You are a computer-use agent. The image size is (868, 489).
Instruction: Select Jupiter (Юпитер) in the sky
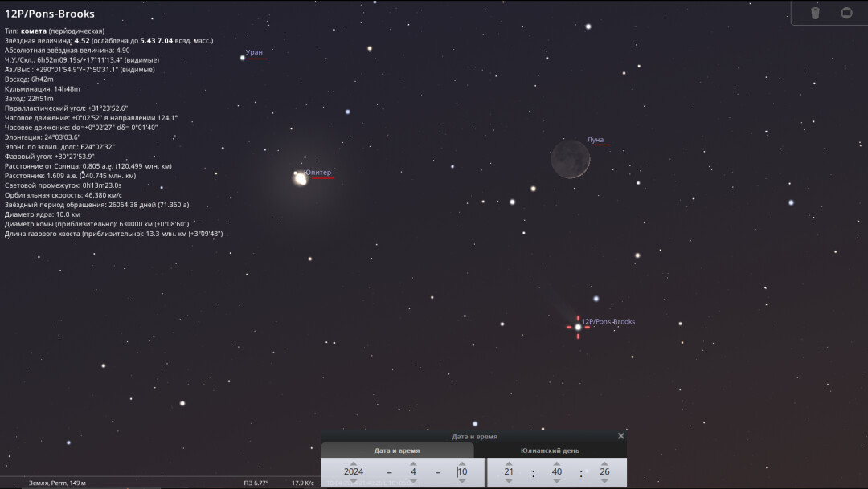[x=301, y=178]
